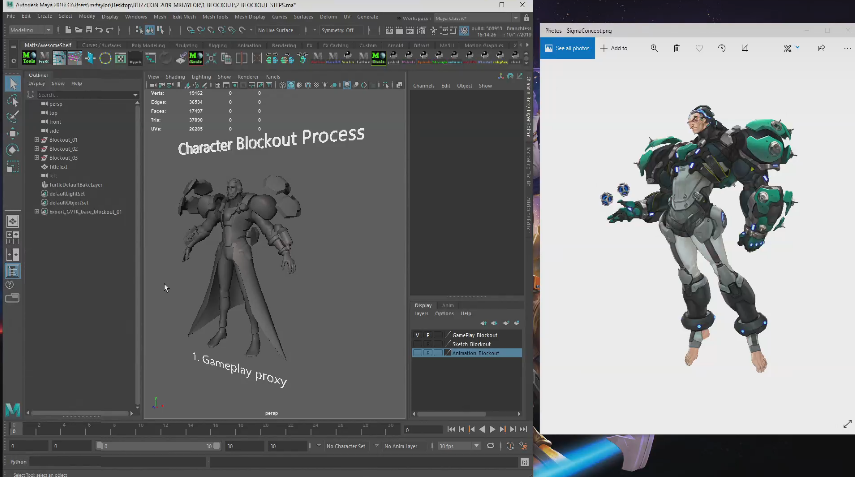This screenshot has height=477, width=855.
Task: Add image to favorites with heart icon
Action: pos(699,48)
